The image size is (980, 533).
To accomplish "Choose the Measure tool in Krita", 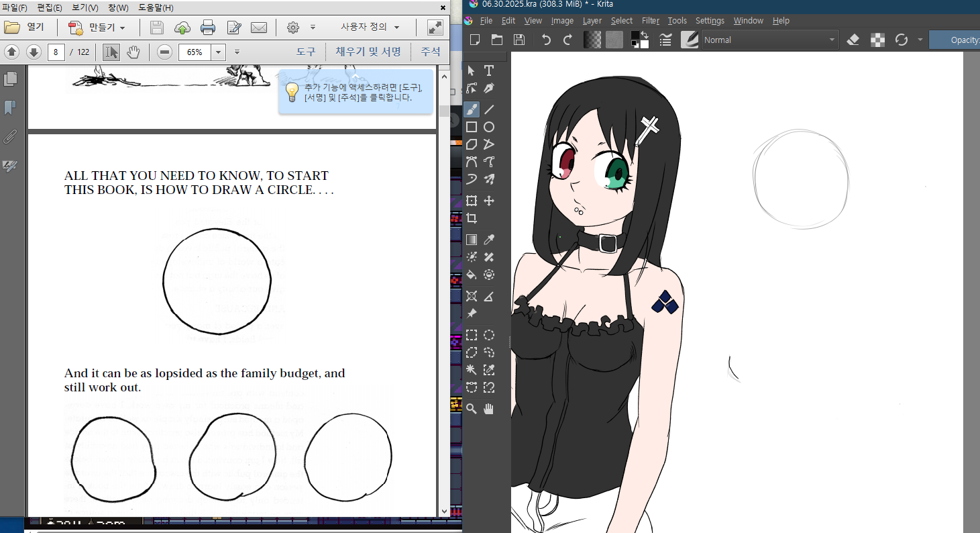I will 489,296.
